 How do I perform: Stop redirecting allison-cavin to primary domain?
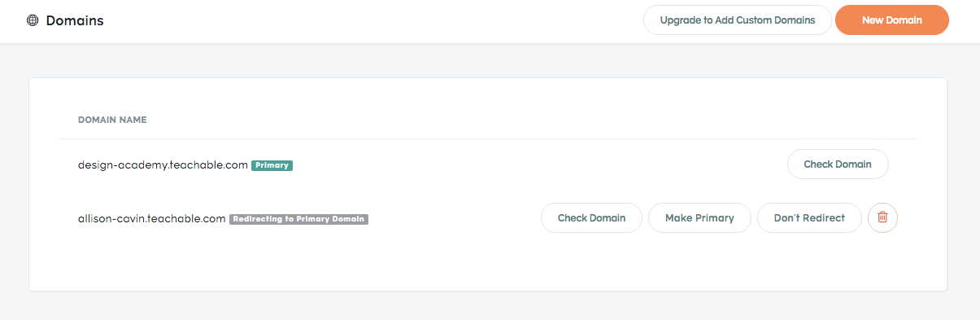click(809, 217)
